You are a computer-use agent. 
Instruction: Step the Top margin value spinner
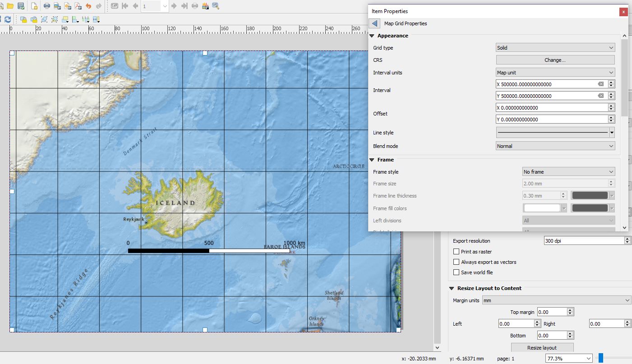pos(570,312)
